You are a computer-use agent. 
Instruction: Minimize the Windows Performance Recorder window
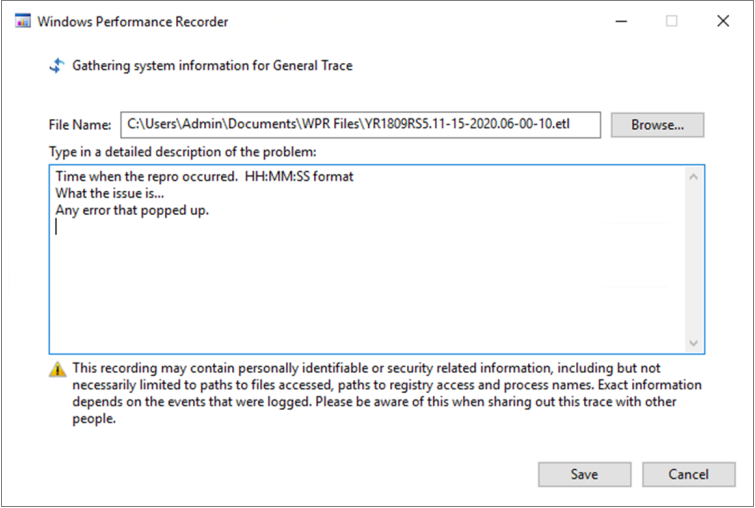(621, 21)
